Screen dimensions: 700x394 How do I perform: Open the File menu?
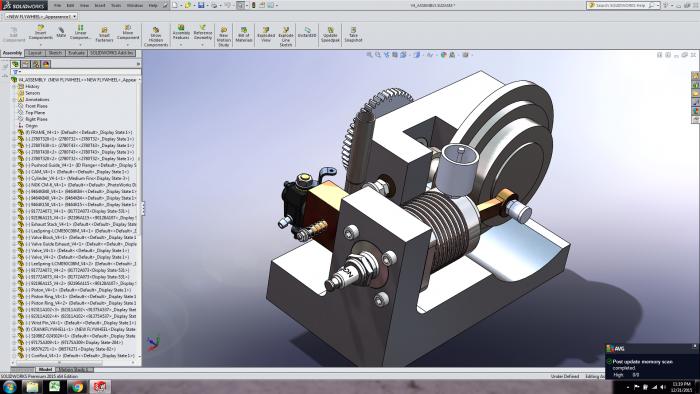click(58, 5)
